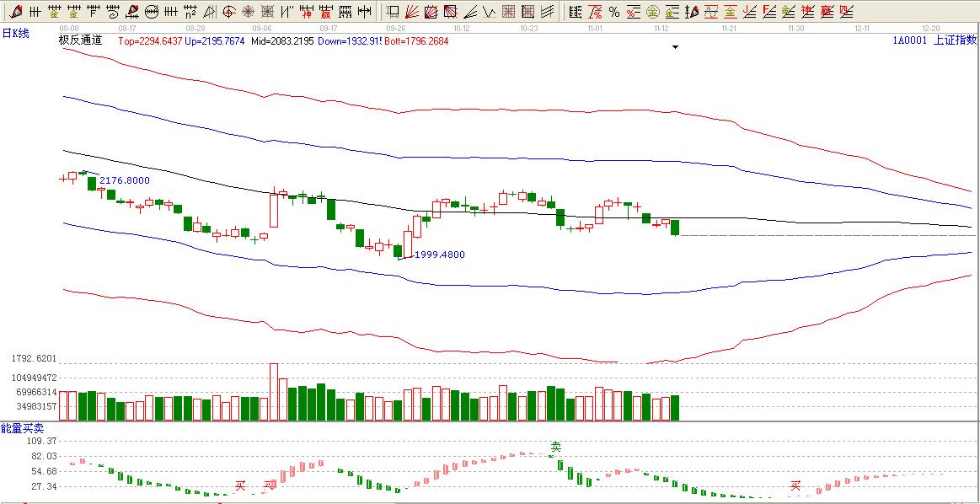Select the 2176.8000 high price label
Image resolution: width=980 pixels, height=504 pixels.
[124, 180]
